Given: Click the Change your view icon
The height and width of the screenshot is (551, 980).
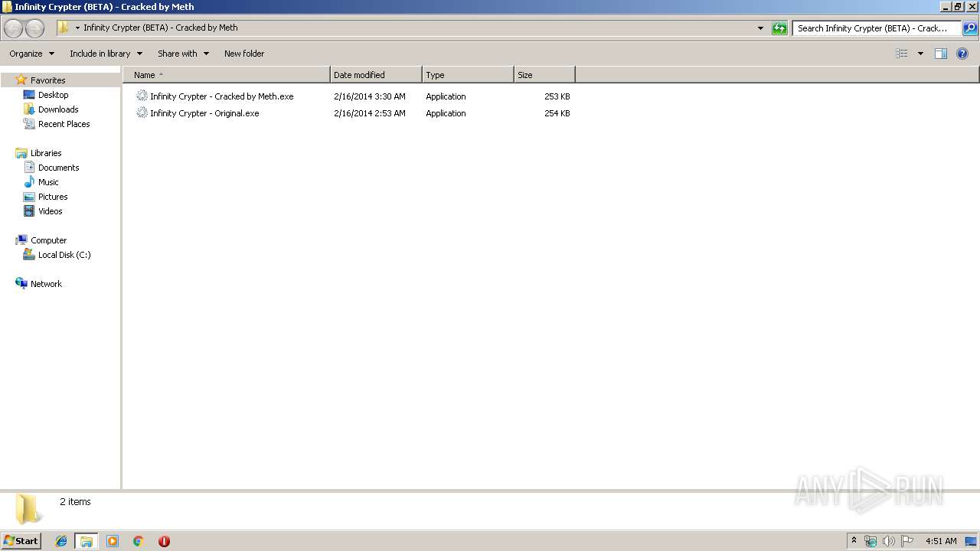Looking at the screenshot, I should click(x=902, y=54).
